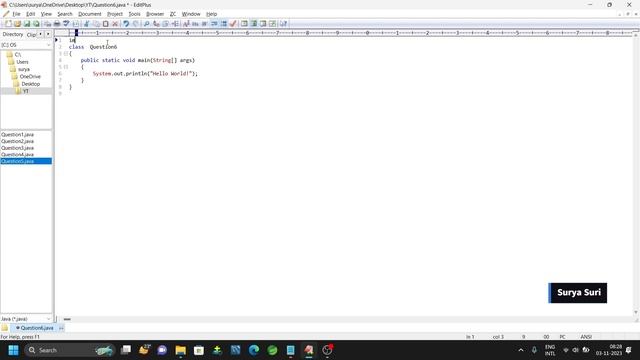
Task: Switch to the Directory sidebar tab
Action: point(13,34)
